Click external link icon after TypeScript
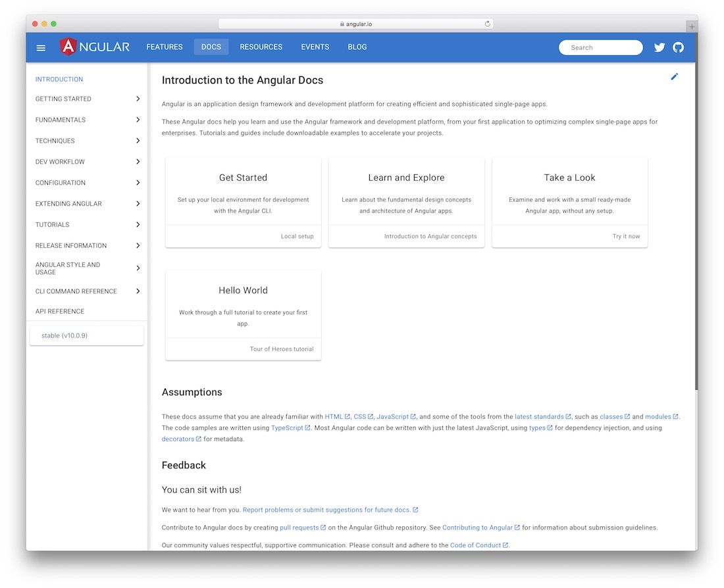This screenshot has height=588, width=724. pos(307,428)
